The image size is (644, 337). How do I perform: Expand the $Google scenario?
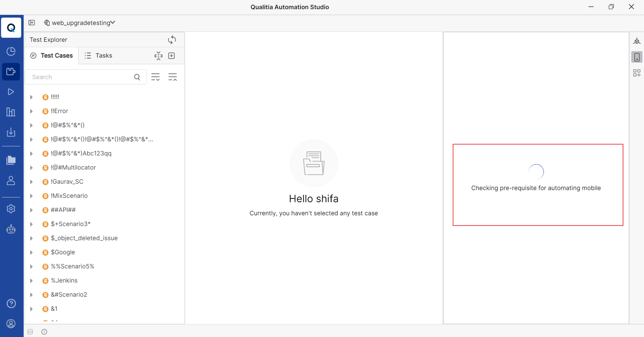click(x=32, y=252)
